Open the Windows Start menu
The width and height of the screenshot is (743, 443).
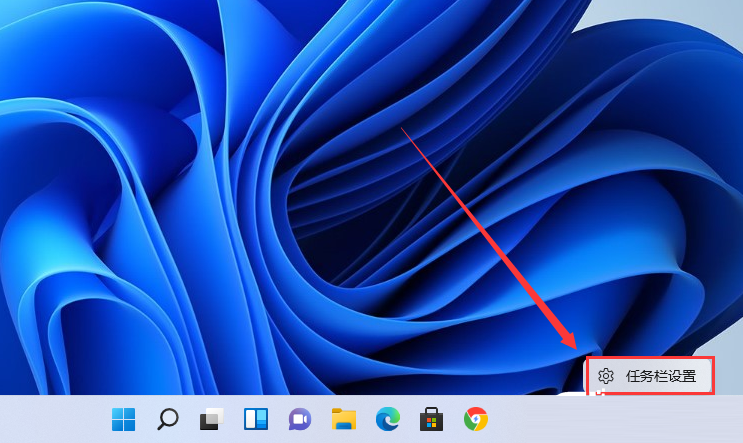[123, 419]
